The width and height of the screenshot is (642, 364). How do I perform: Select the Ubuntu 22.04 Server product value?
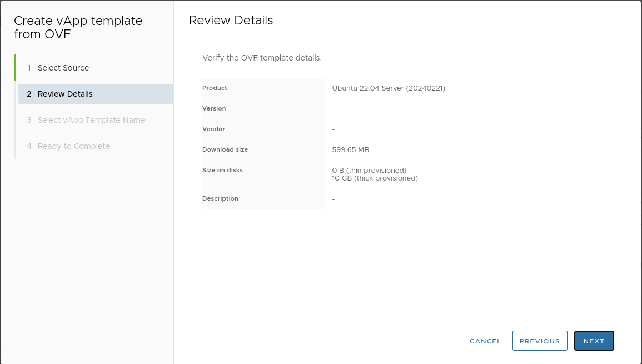point(389,88)
